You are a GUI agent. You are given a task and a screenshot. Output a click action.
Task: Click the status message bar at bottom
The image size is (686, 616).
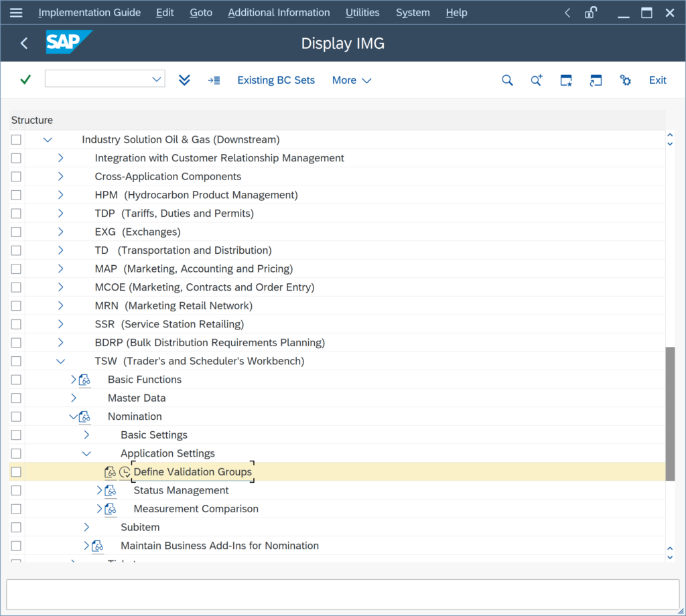(x=342, y=595)
